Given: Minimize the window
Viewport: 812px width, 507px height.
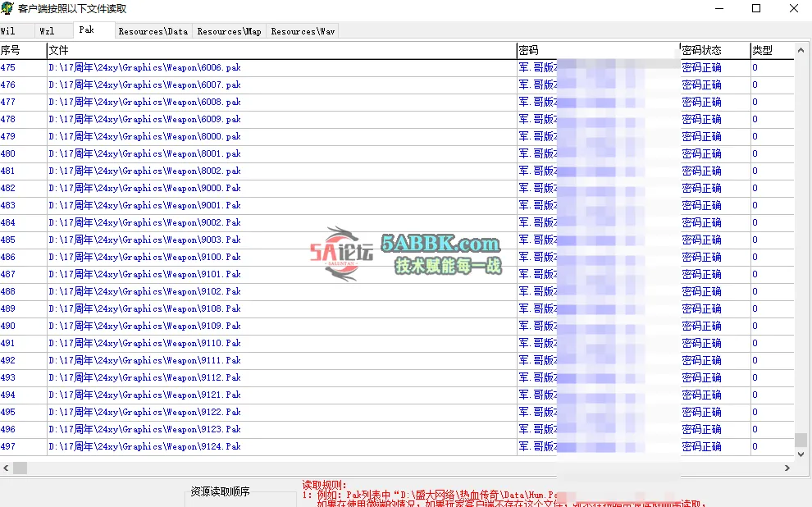Looking at the screenshot, I should click(x=718, y=8).
